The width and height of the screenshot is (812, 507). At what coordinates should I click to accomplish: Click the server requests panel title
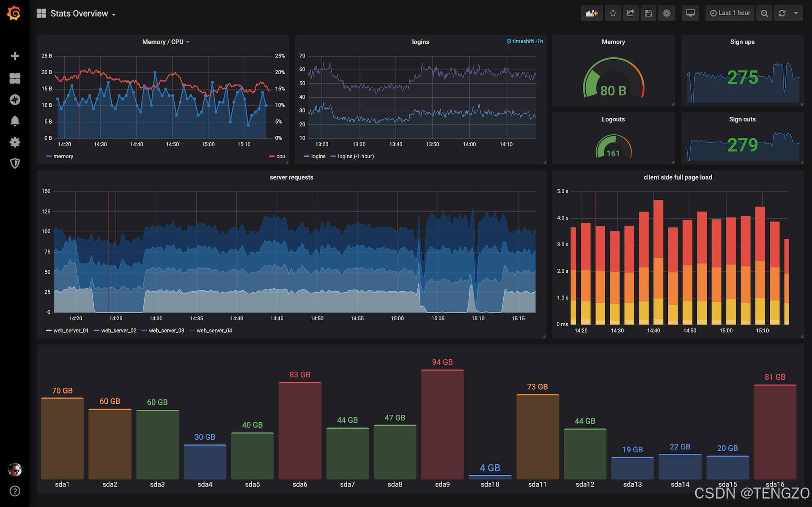pyautogui.click(x=291, y=177)
